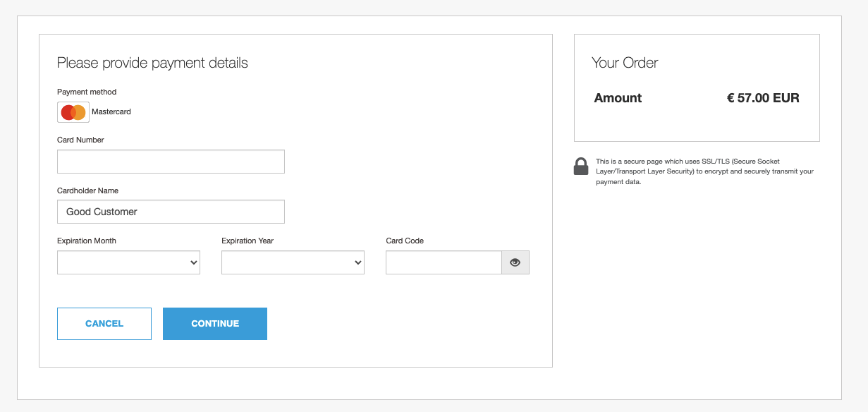868x412 pixels.
Task: Click the Your Order heading
Action: tap(625, 63)
